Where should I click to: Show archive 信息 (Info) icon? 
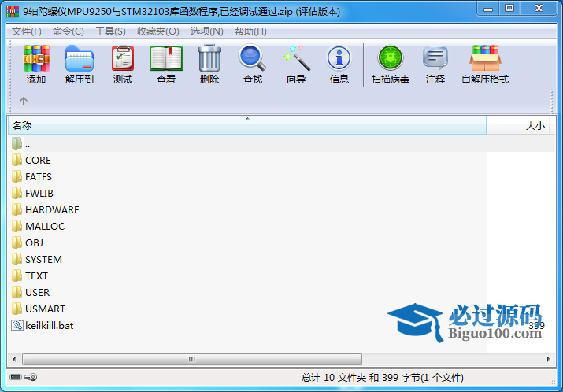339,58
